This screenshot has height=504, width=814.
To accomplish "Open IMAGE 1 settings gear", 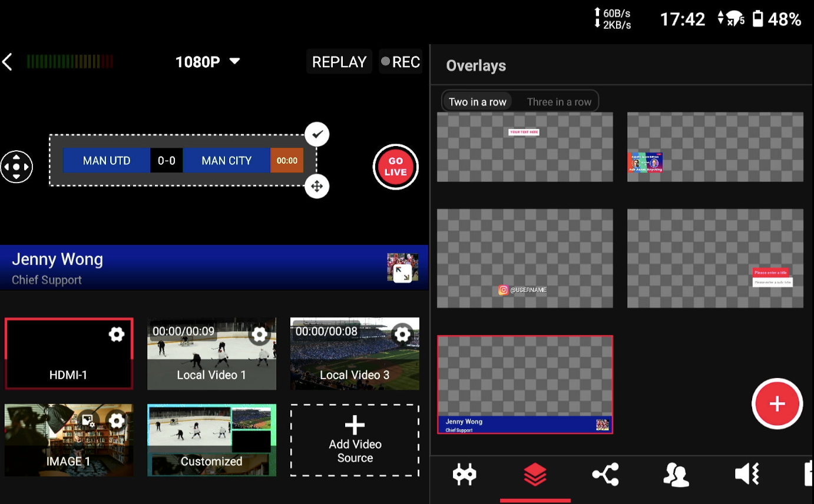I will click(x=117, y=420).
